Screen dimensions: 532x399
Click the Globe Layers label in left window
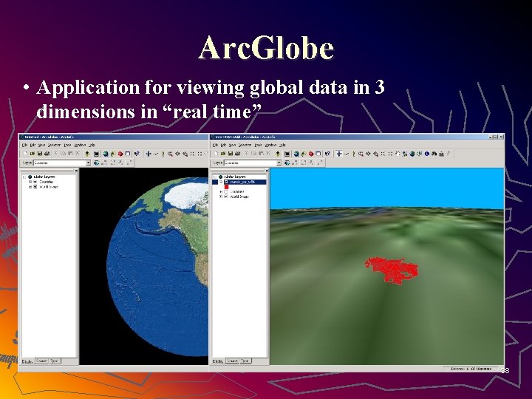(x=44, y=177)
